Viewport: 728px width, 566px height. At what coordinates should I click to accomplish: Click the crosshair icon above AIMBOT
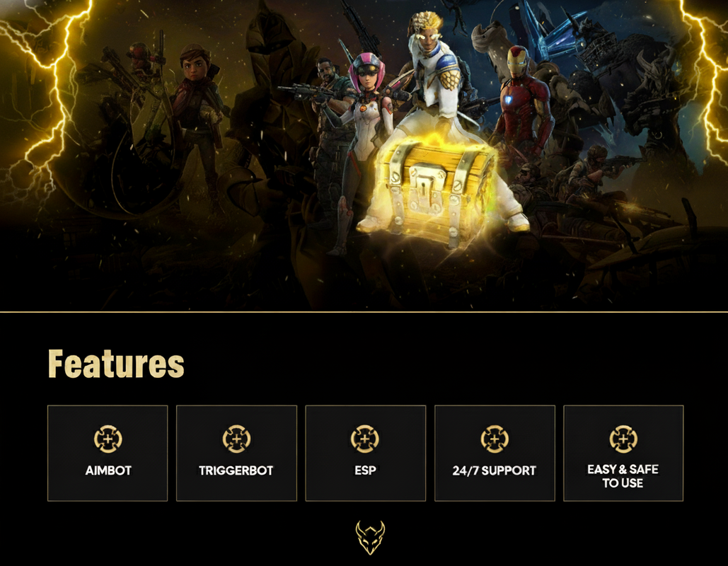[108, 439]
